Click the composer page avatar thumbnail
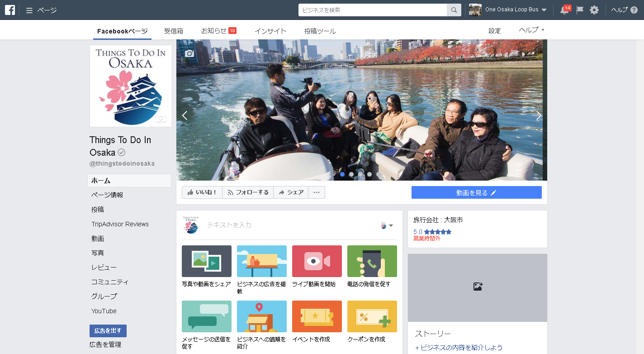644x354 pixels. (x=190, y=225)
